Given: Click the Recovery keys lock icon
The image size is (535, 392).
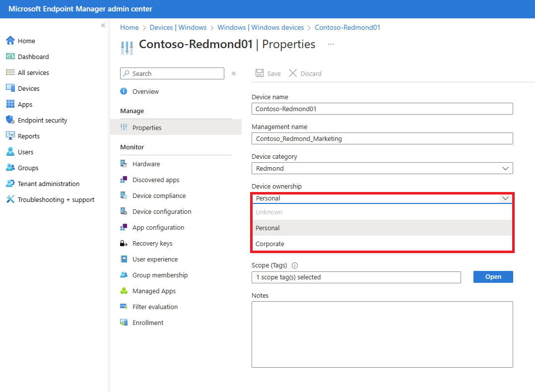Looking at the screenshot, I should pyautogui.click(x=124, y=244).
